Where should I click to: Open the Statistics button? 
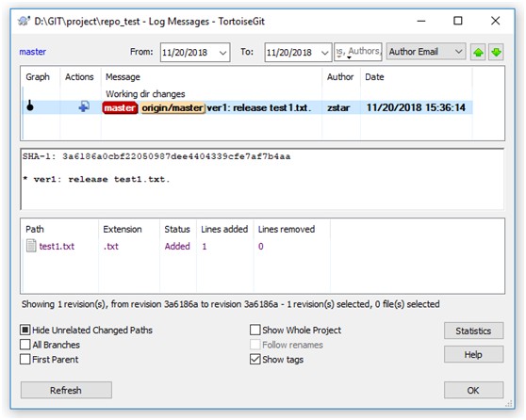coord(473,331)
